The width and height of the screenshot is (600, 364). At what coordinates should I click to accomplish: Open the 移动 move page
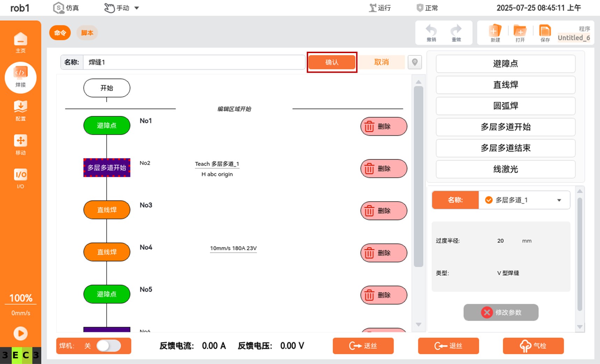[x=20, y=145]
